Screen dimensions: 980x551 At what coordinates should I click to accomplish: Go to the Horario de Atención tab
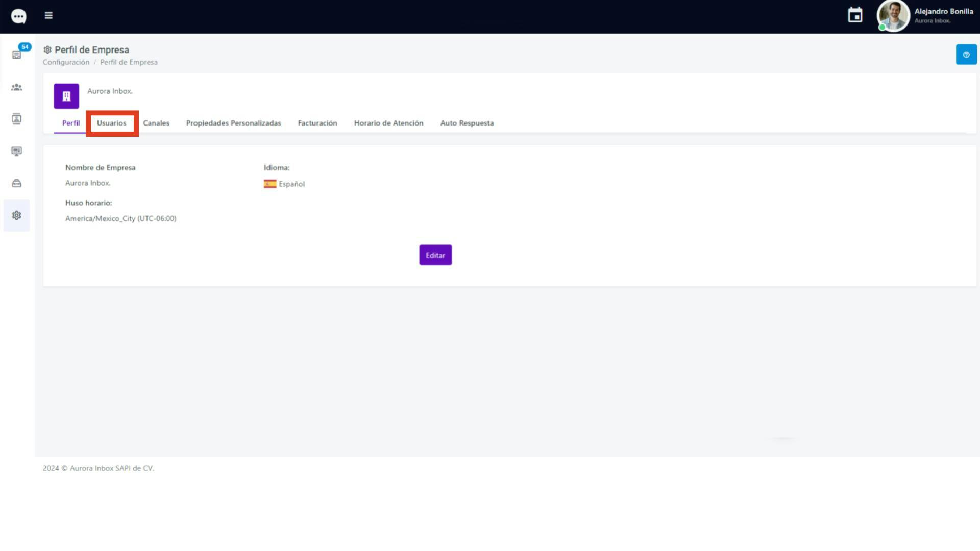[x=388, y=123]
